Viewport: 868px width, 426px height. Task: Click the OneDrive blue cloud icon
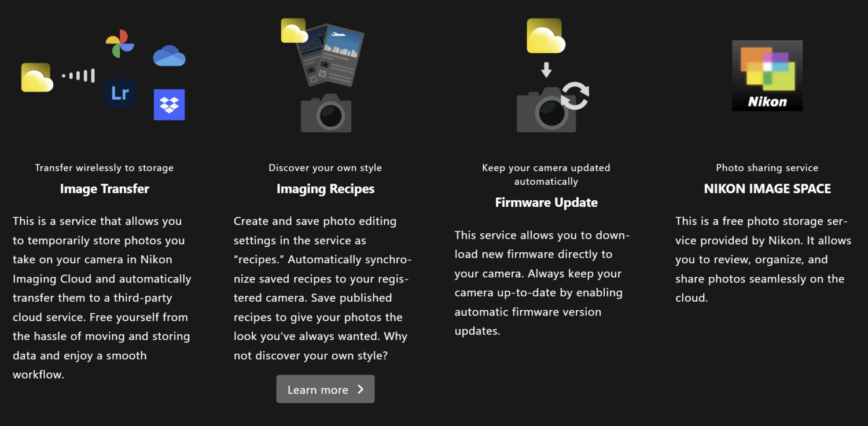pos(169,56)
